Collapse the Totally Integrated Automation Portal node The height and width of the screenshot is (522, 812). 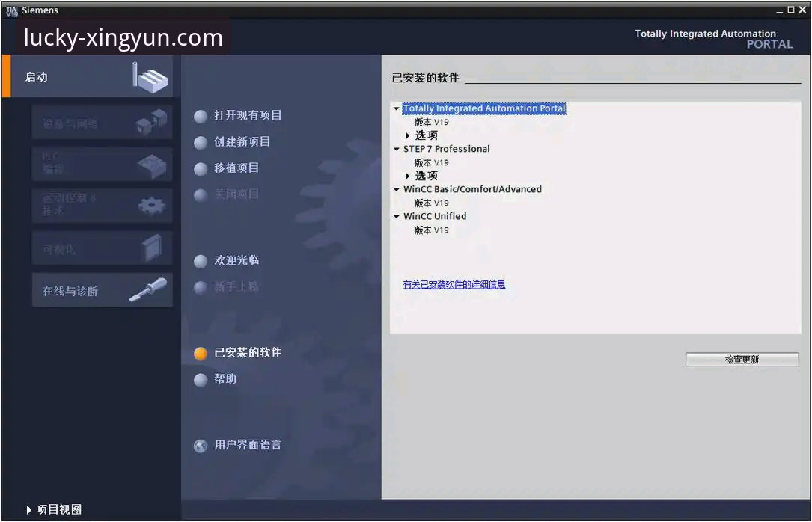[397, 108]
